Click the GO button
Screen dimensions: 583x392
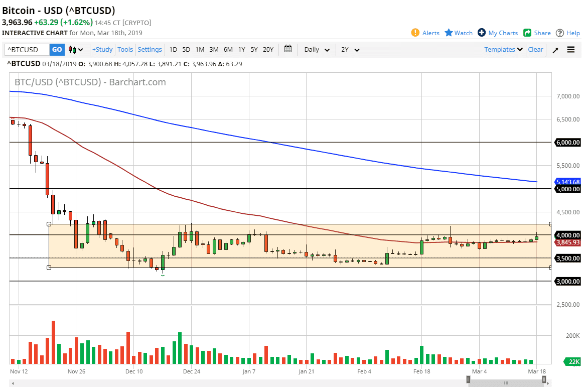point(57,50)
